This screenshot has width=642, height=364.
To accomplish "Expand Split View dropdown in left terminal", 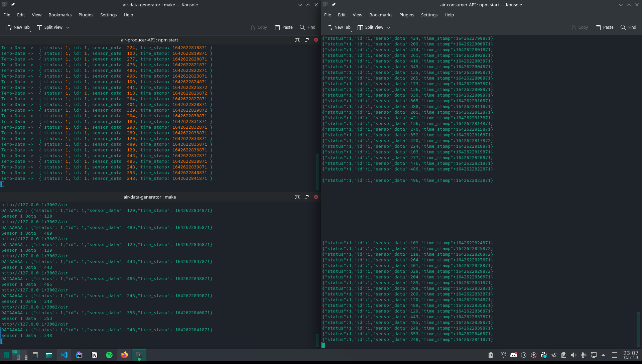I will click(x=68, y=27).
